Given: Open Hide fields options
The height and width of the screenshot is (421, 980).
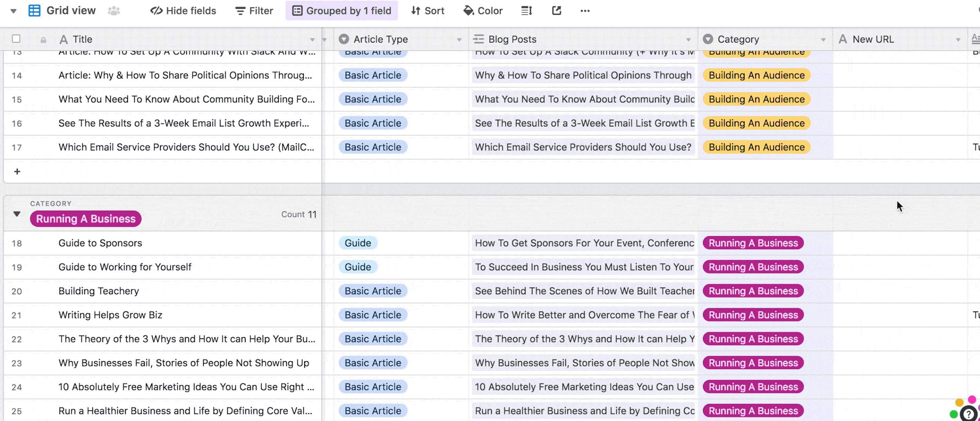Looking at the screenshot, I should [x=183, y=11].
